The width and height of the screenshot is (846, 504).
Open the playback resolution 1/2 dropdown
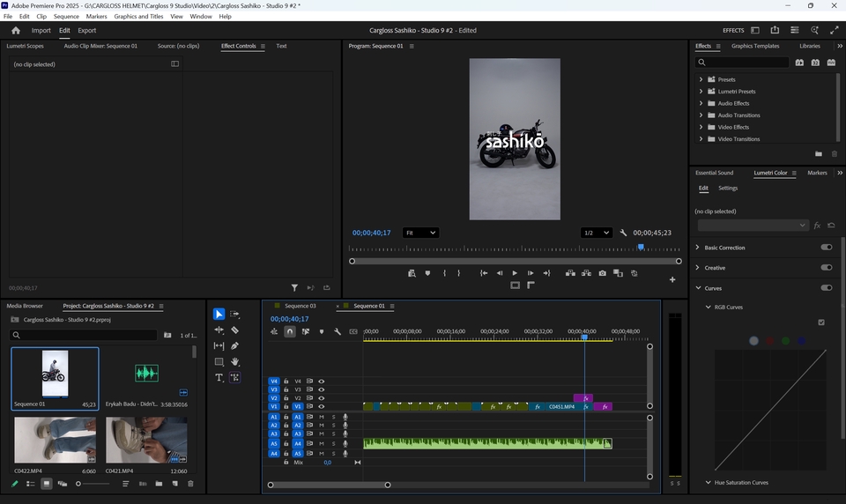coord(596,233)
